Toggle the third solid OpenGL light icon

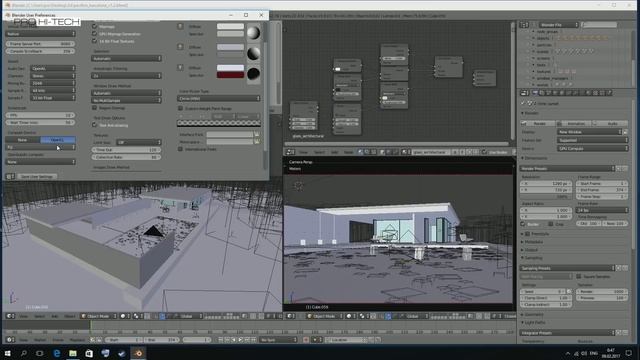[180, 67]
